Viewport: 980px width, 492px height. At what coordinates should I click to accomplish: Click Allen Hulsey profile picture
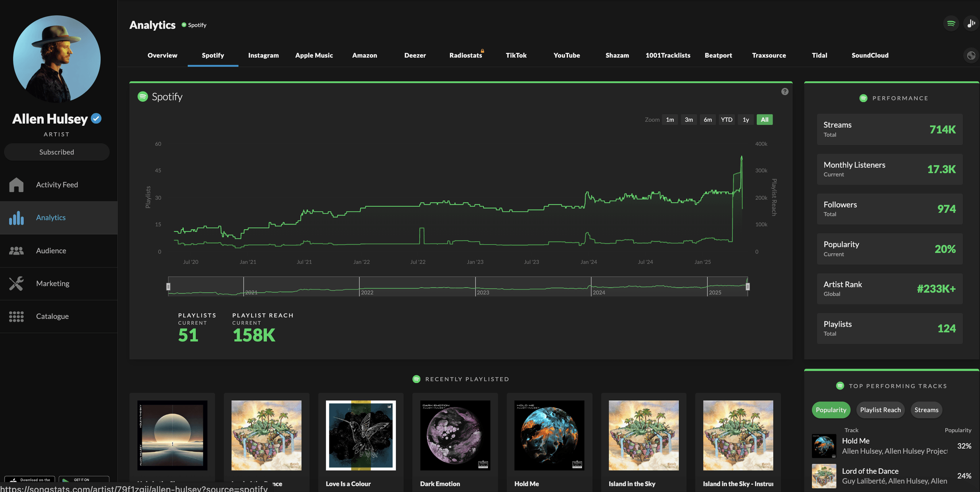tap(57, 59)
